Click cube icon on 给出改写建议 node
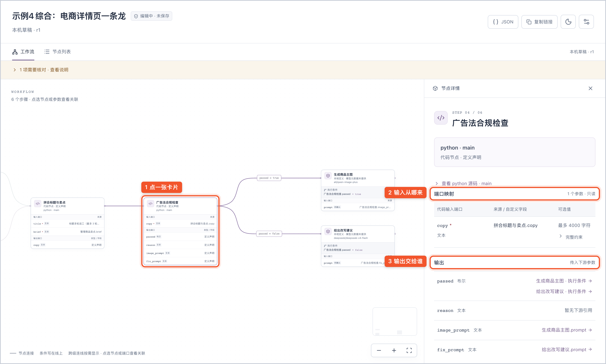Viewport: 606px width, 364px height. pos(328,231)
